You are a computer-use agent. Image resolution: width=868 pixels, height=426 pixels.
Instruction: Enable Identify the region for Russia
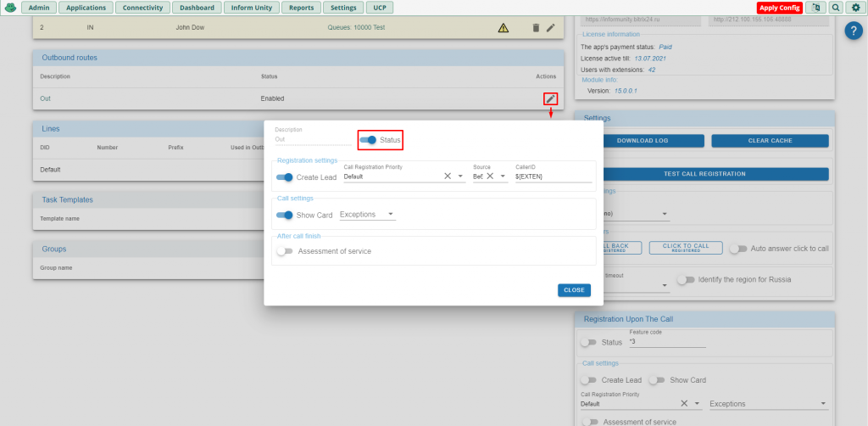686,279
